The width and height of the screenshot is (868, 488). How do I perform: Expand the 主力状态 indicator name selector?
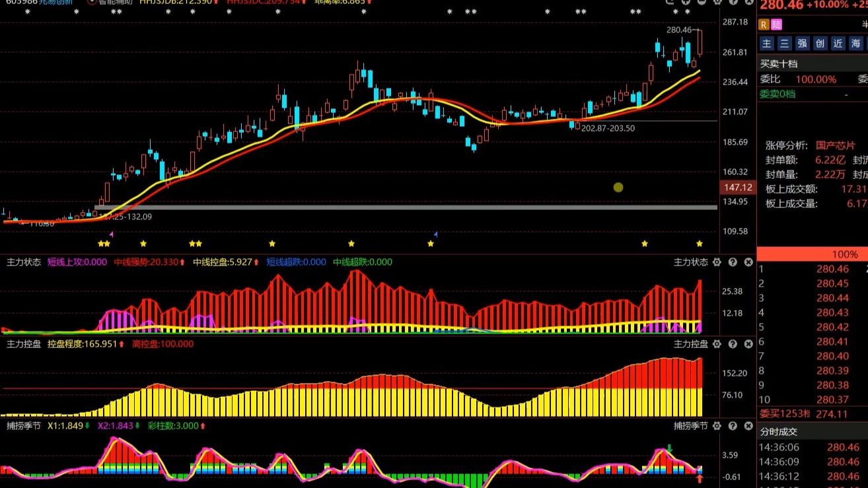click(690, 262)
